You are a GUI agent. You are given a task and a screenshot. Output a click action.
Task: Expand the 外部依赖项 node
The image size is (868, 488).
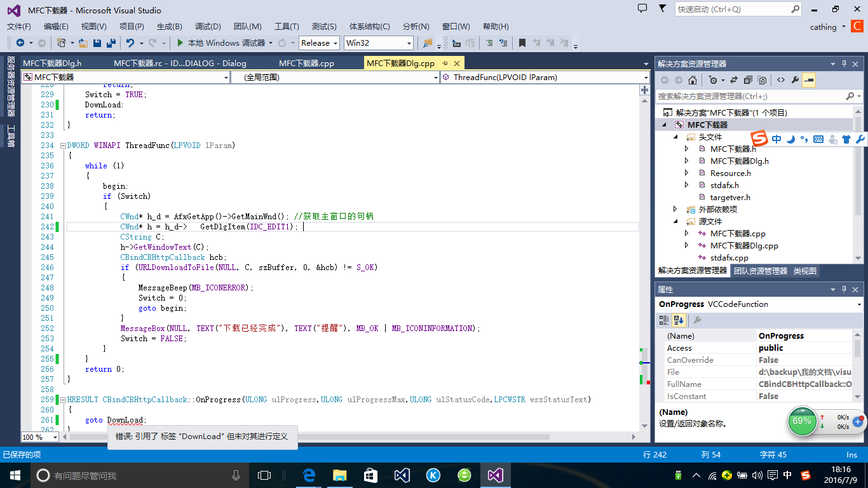pos(676,209)
